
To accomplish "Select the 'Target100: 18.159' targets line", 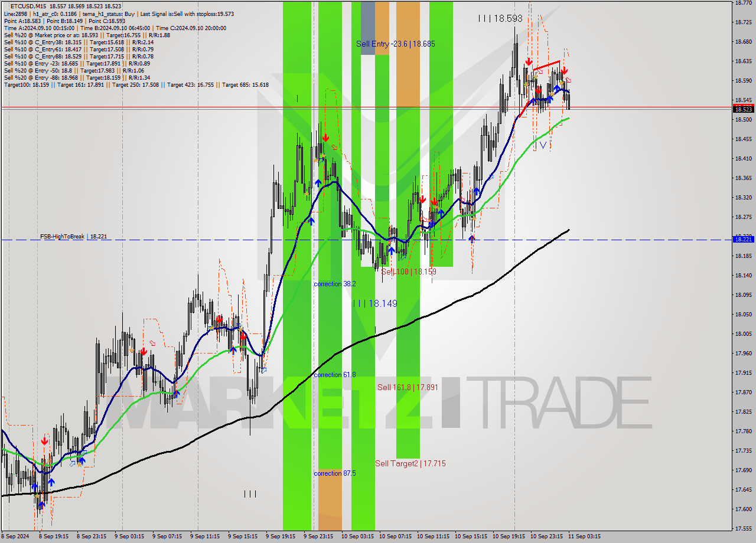I will (x=136, y=84).
